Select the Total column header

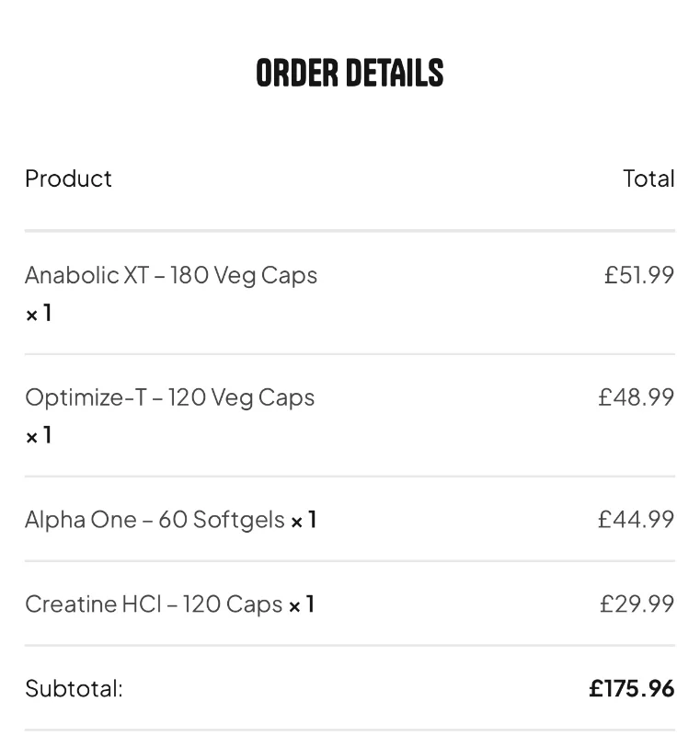(x=648, y=178)
